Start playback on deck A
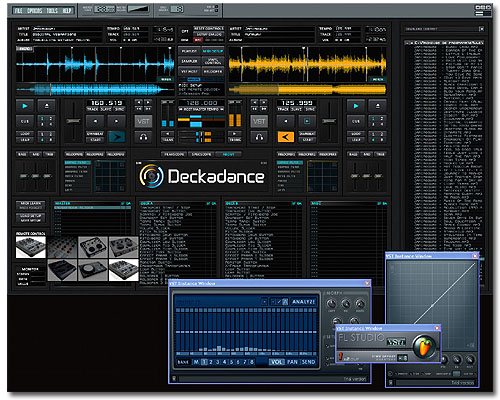500x400 pixels. [25, 106]
